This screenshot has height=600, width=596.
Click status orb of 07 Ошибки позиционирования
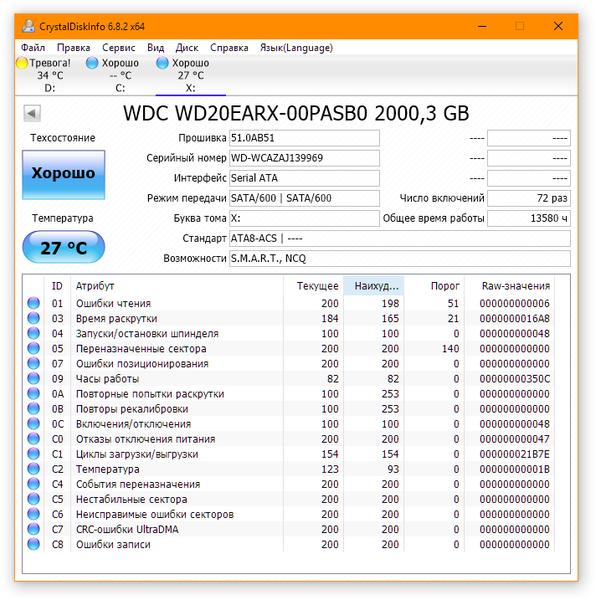(34, 363)
